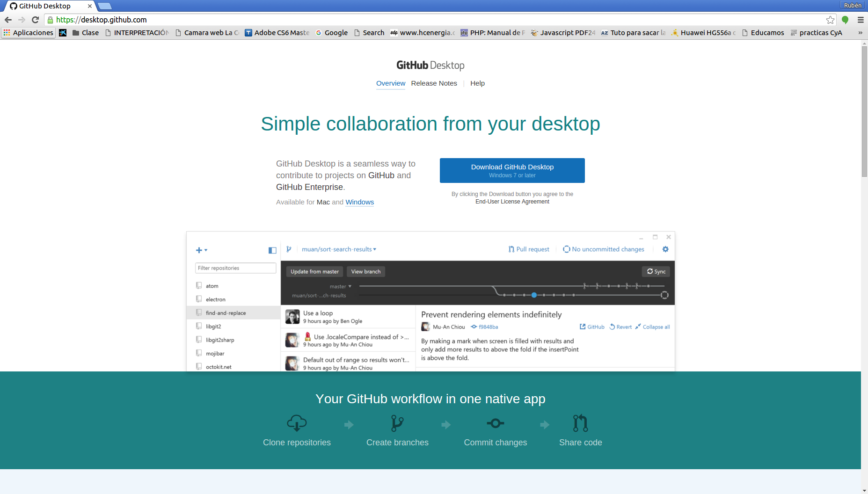The width and height of the screenshot is (868, 494).
Task: Open the Adobe CS6 Master bookmark
Action: tap(277, 33)
